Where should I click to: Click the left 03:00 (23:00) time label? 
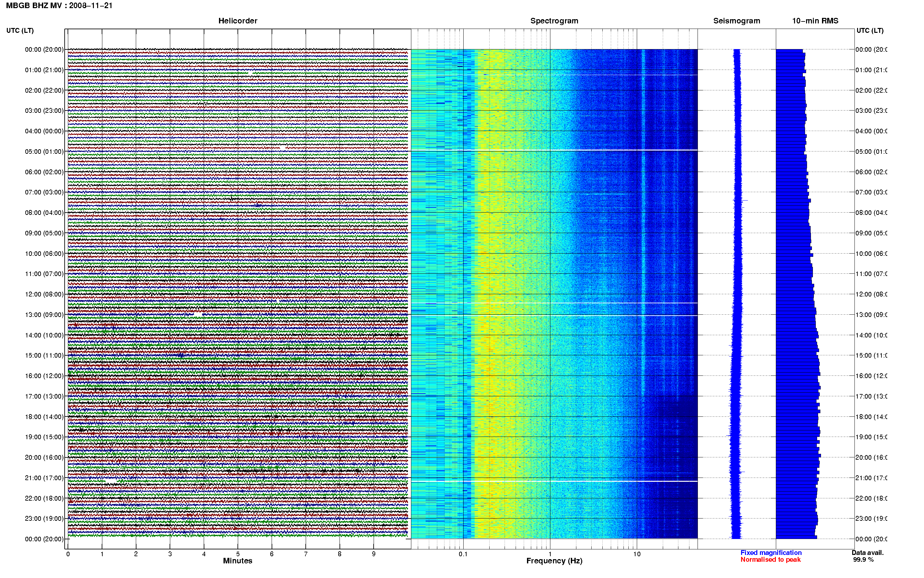click(x=44, y=111)
